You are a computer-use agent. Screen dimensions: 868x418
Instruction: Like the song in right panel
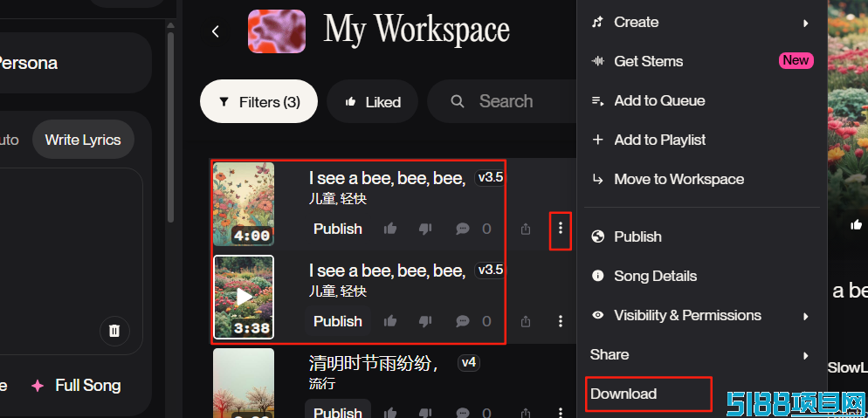[x=857, y=224]
